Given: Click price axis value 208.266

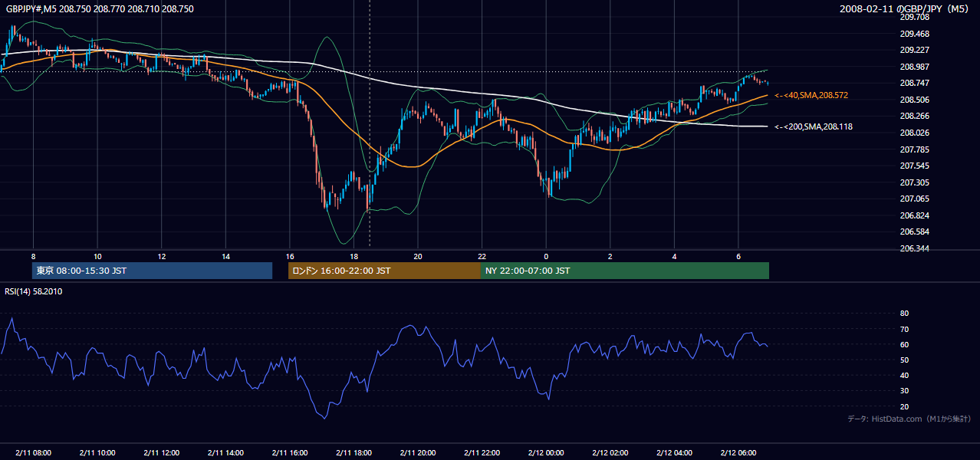Looking at the screenshot, I should (915, 116).
